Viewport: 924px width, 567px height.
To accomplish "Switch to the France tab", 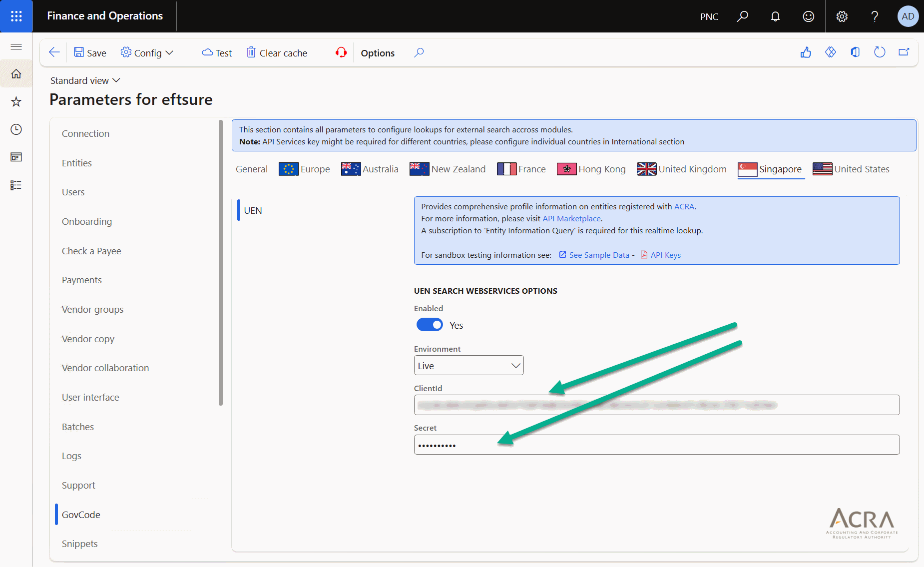I will point(521,169).
